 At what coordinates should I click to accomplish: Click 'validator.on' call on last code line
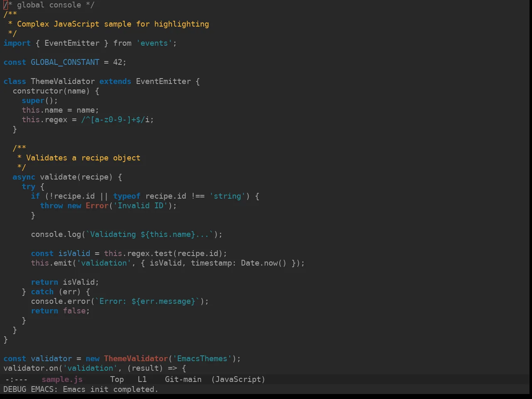point(31,368)
